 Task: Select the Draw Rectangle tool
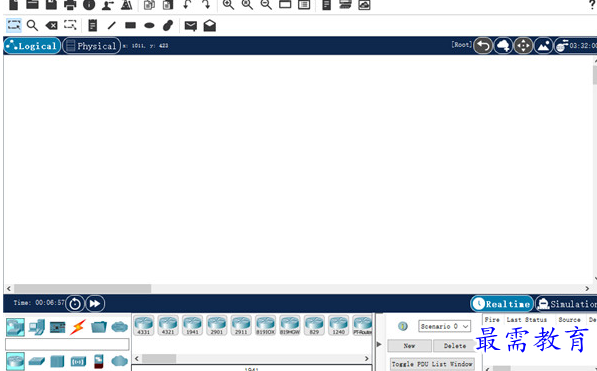(131, 26)
